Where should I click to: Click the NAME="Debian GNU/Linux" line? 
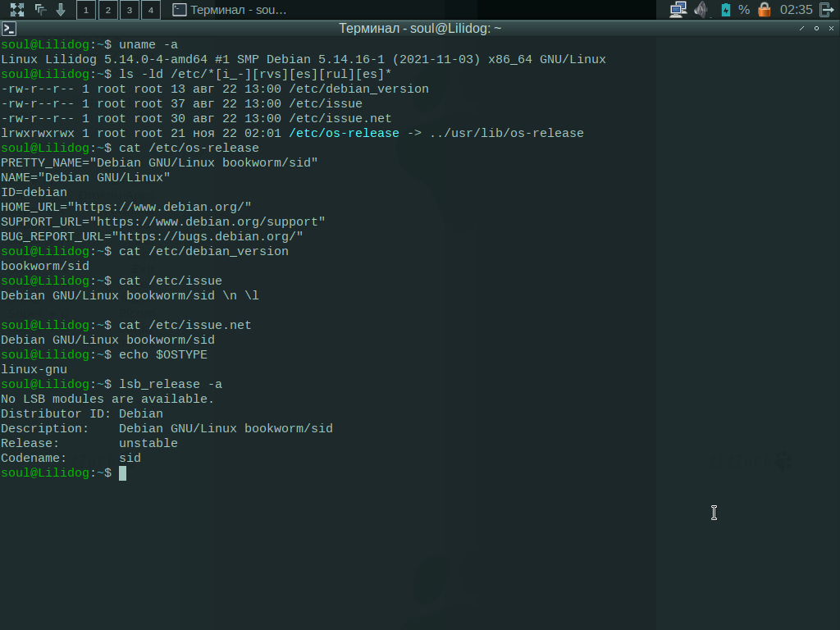coord(85,177)
